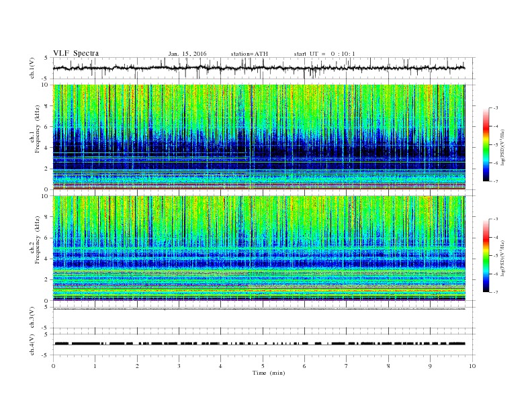This screenshot has width=532, height=411.
Task: Click the 'Time (min)' axis title
Action: [269, 373]
